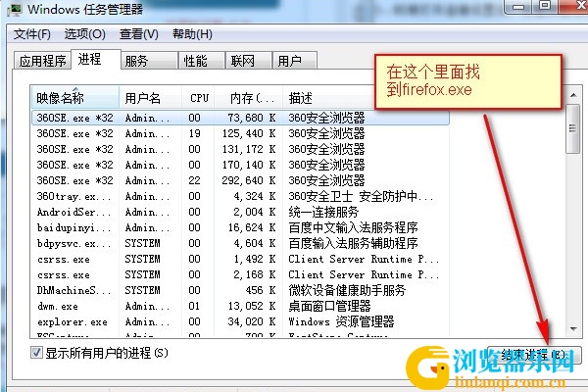Image resolution: width=588 pixels, height=392 pixels.
Task: Select the csrss.exe row using 2,168 K
Action: (x=240, y=275)
